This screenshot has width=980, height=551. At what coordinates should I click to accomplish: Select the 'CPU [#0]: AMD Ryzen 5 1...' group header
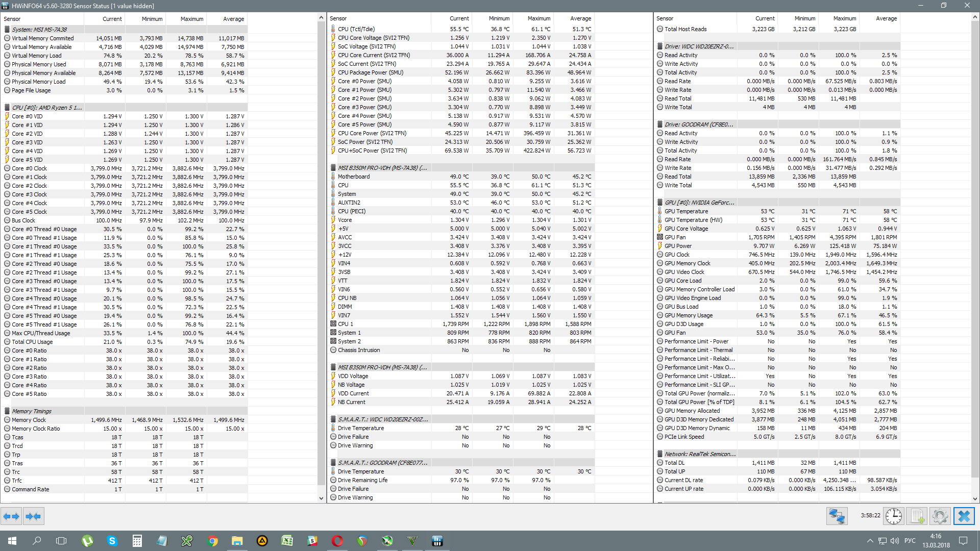pyautogui.click(x=125, y=108)
